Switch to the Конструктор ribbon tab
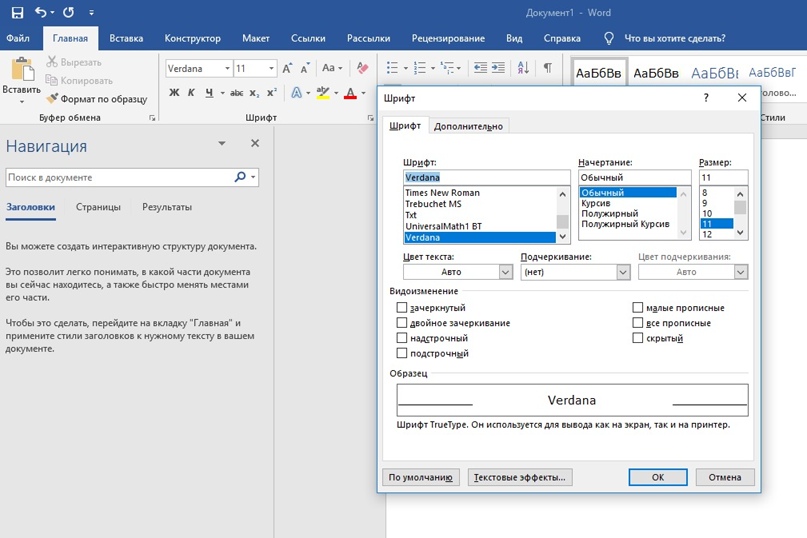 pos(192,38)
